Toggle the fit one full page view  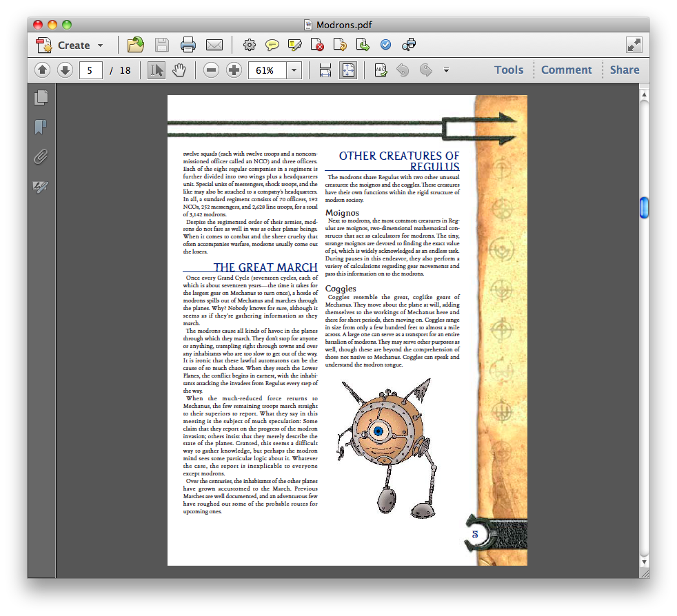pyautogui.click(x=348, y=70)
